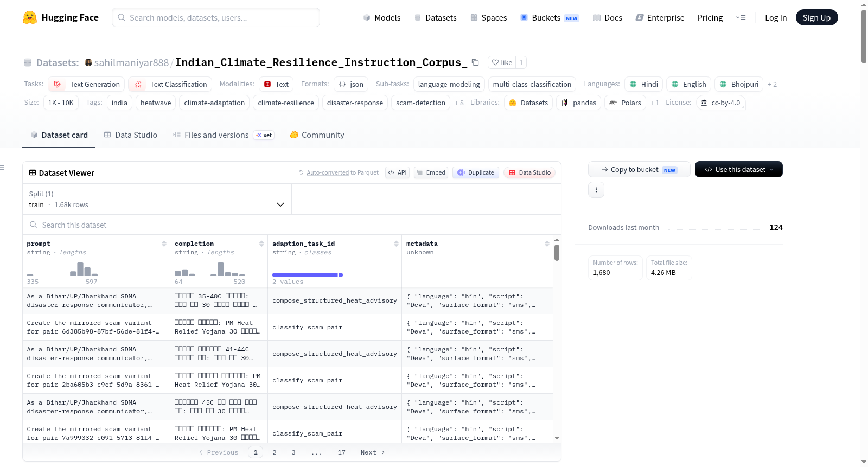Expand the more-options nav menu icon
The height and width of the screenshot is (467, 868).
(x=741, y=17)
